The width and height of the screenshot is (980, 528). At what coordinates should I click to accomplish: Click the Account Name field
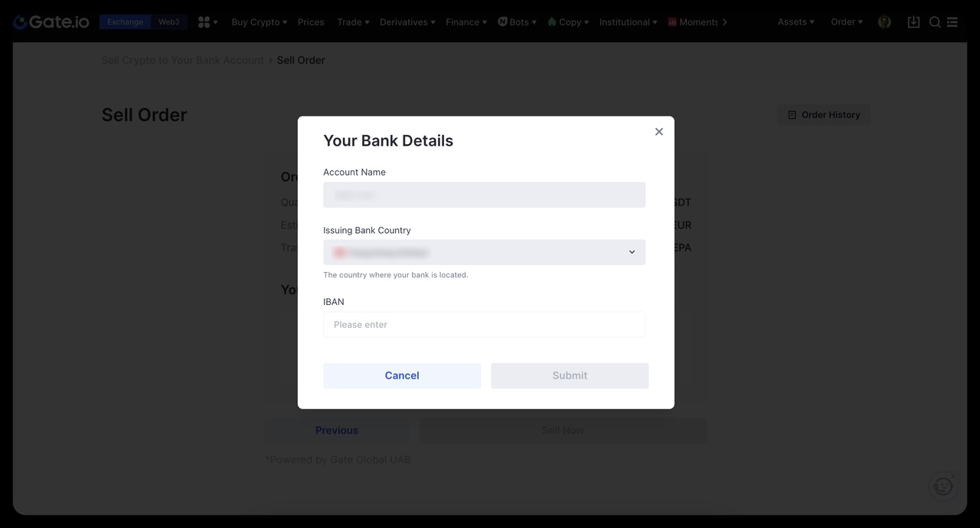(484, 195)
